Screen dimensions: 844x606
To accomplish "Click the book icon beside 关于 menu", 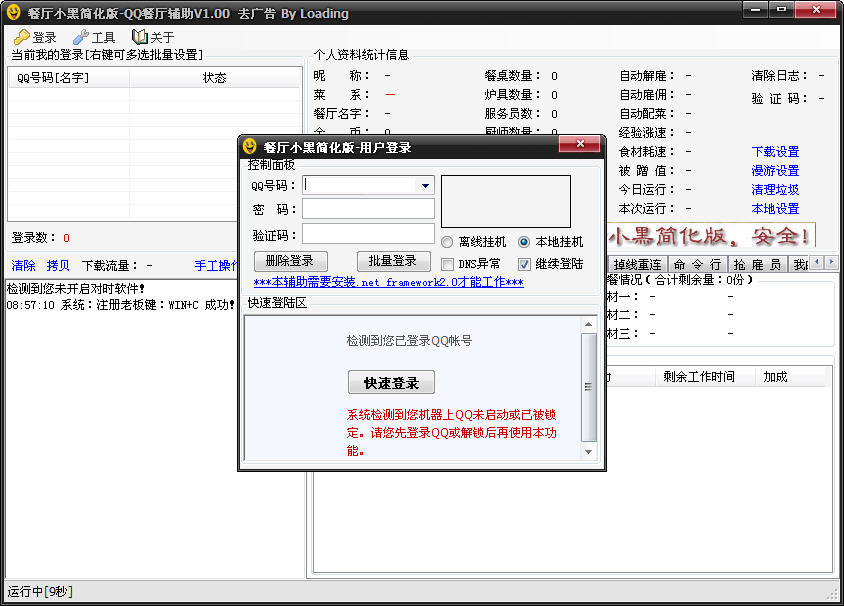I will coord(139,37).
